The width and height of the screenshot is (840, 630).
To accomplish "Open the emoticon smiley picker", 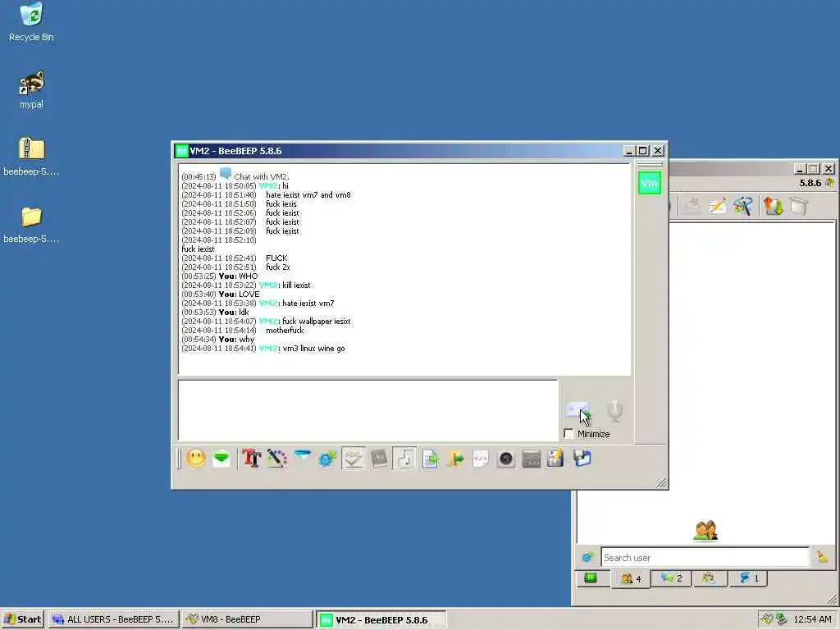I will 195,459.
